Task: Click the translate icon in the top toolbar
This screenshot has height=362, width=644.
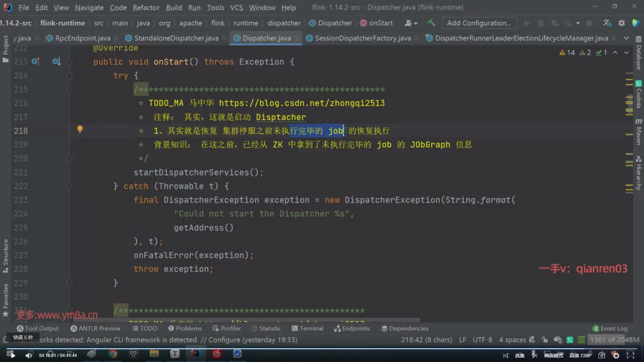Action: [x=607, y=23]
